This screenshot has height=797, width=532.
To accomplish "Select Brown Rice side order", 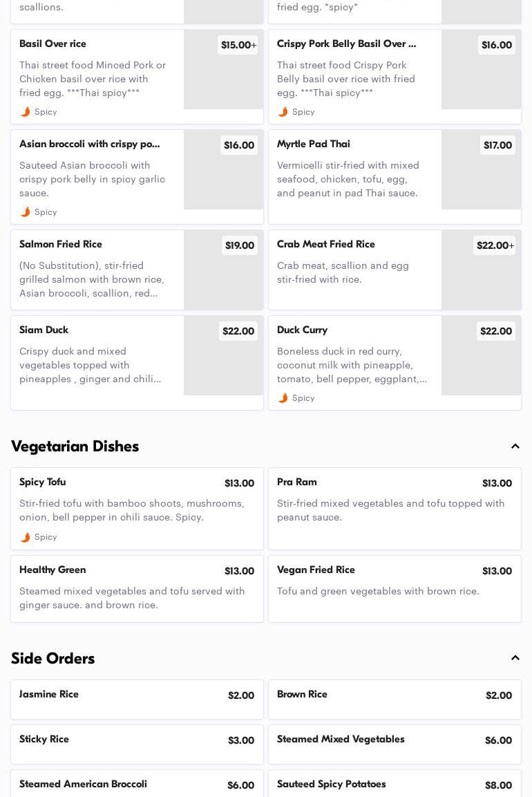I will [x=395, y=699].
